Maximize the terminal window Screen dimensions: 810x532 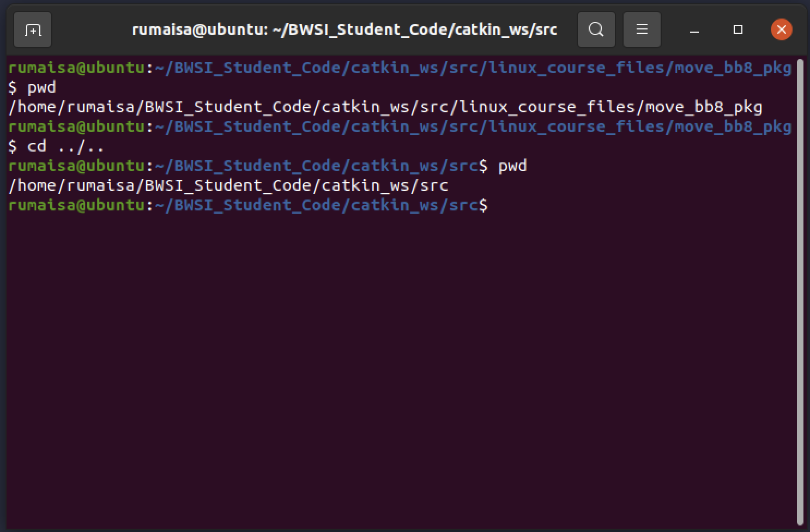click(x=738, y=29)
